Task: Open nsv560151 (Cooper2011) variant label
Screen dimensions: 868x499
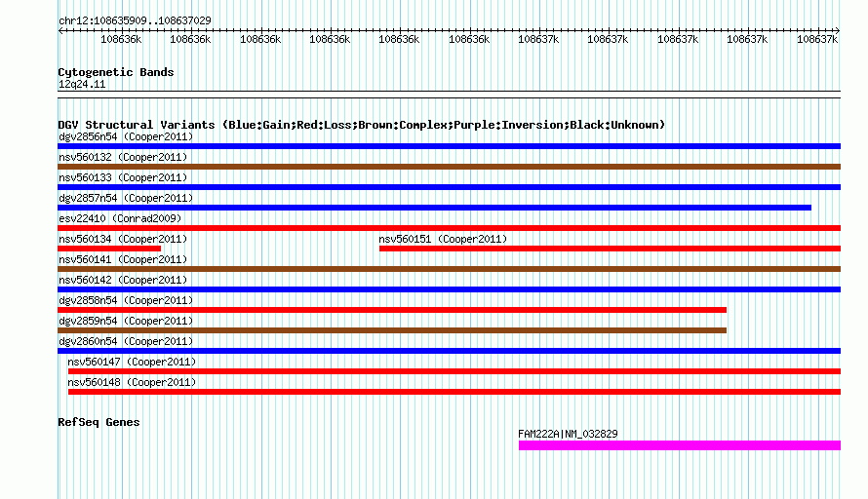Action: tap(443, 239)
